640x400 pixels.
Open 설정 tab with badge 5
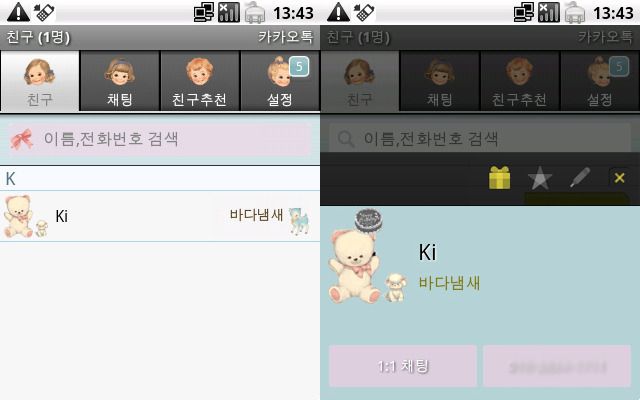[x=280, y=81]
